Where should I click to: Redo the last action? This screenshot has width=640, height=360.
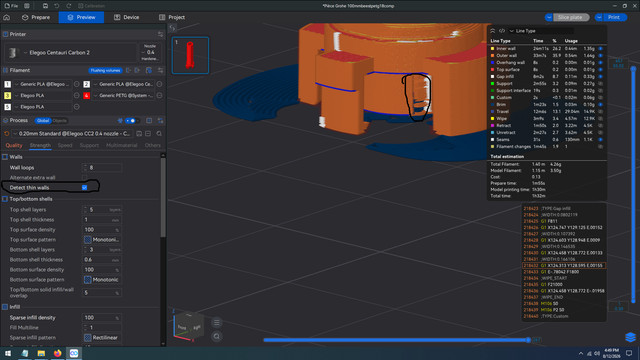click(x=69, y=6)
